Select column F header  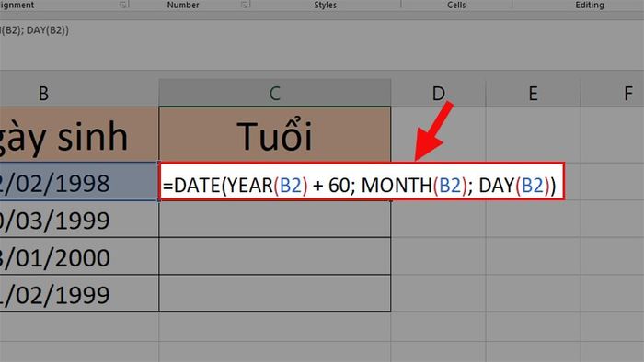coord(613,93)
